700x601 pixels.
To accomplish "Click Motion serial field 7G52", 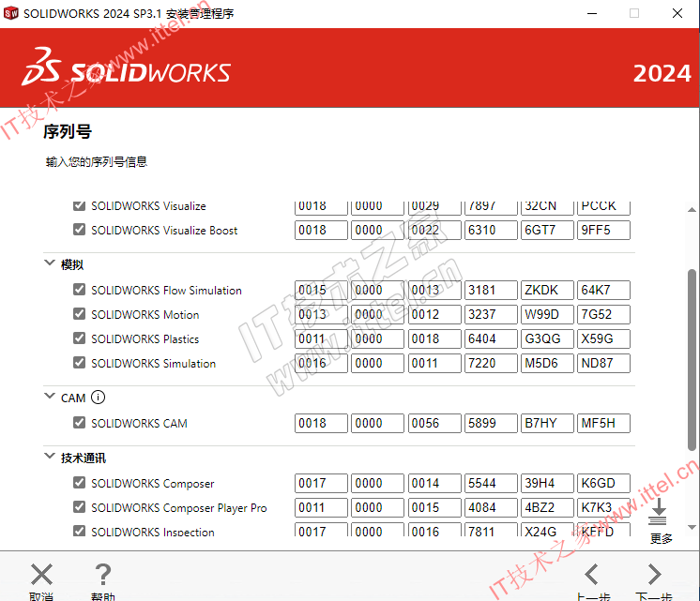I will pyautogui.click(x=603, y=314).
